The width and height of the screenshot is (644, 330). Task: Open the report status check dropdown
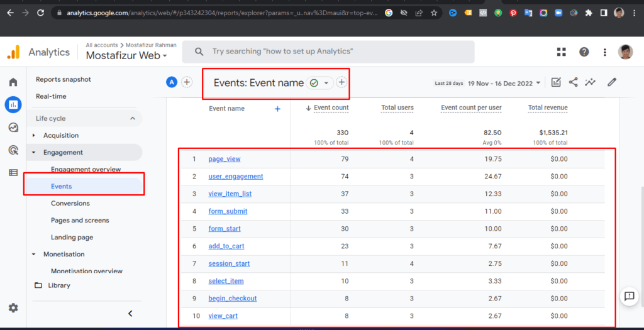(319, 83)
